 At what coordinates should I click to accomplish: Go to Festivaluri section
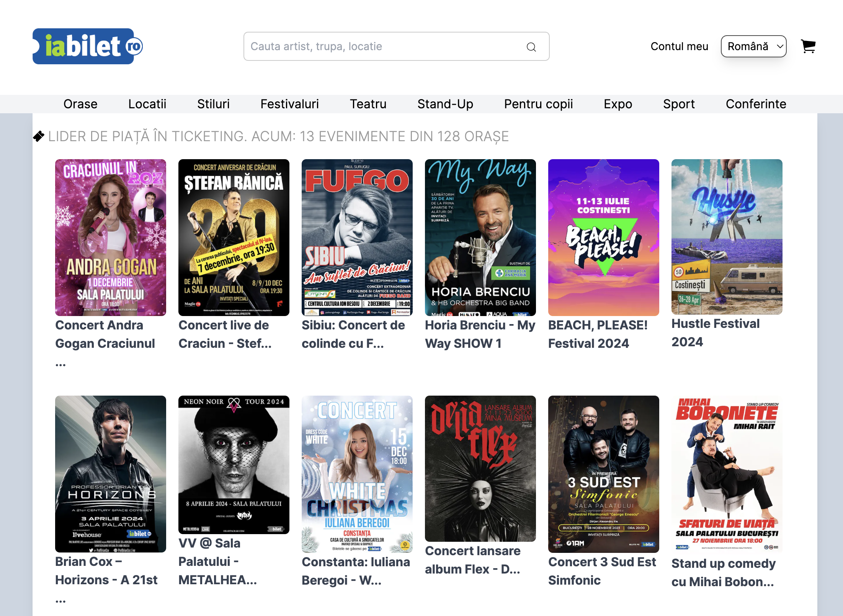[x=289, y=104]
